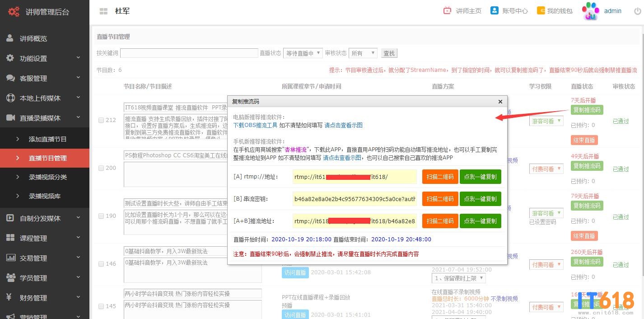The height and width of the screenshot is (319, 644).
Task: Click the play icon for 自制分发媒体
Action: point(10,218)
